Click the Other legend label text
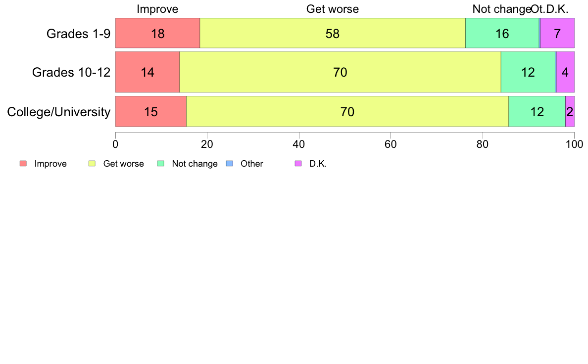Image resolution: width=588 pixels, height=364 pixels. [251, 164]
